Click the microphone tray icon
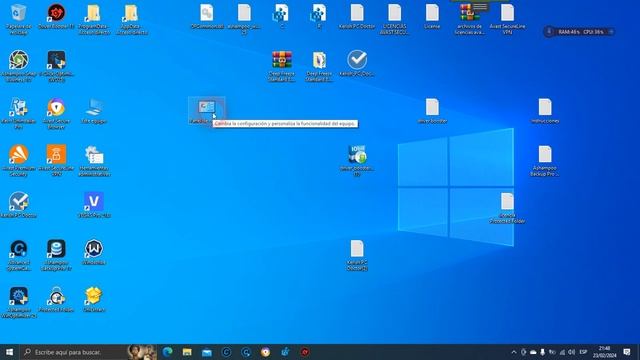Image resolution: width=640 pixels, height=360 pixels. pos(542,352)
